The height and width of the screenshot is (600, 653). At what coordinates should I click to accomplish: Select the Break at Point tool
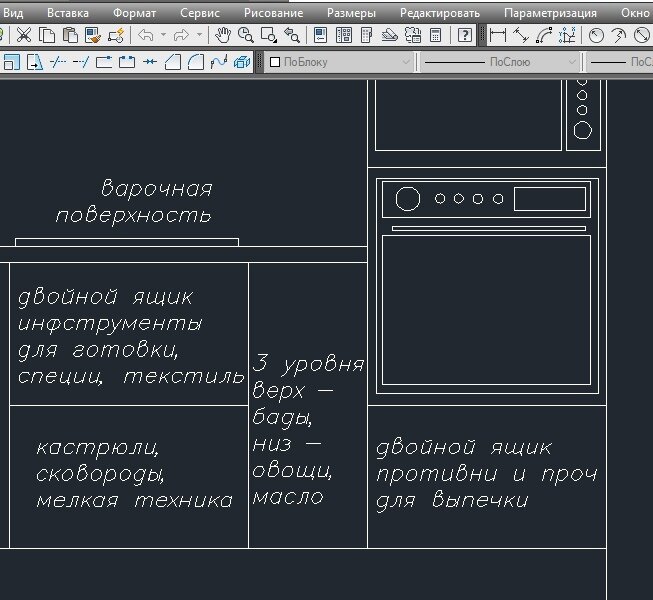(x=104, y=62)
